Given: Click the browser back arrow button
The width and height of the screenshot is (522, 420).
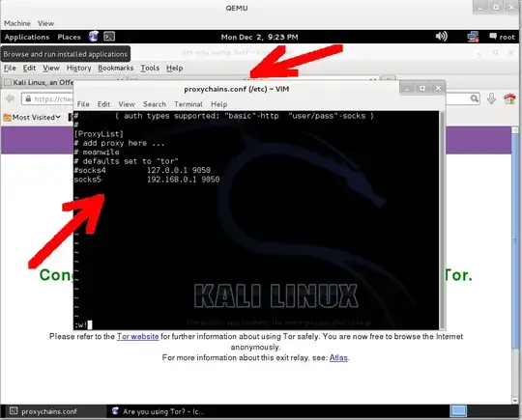Looking at the screenshot, I should point(10,98).
